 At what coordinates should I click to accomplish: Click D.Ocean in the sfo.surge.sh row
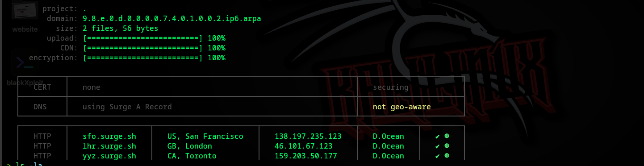click(x=389, y=137)
